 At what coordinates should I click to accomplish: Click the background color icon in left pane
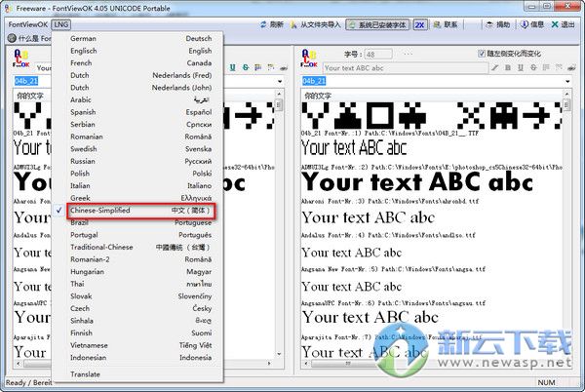coord(271,67)
